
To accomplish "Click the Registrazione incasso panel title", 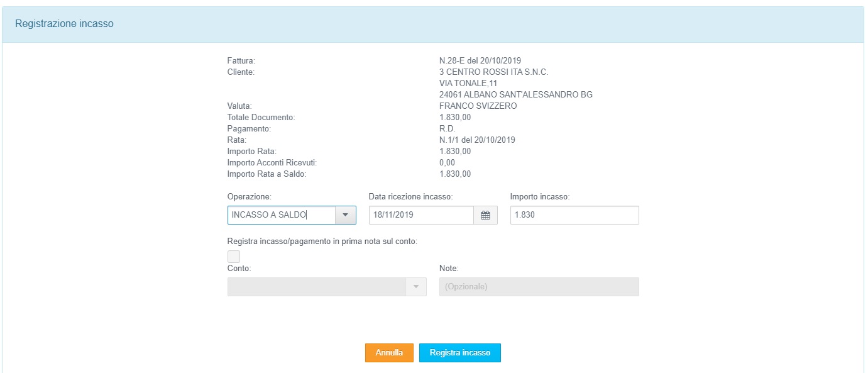I will click(x=64, y=24).
